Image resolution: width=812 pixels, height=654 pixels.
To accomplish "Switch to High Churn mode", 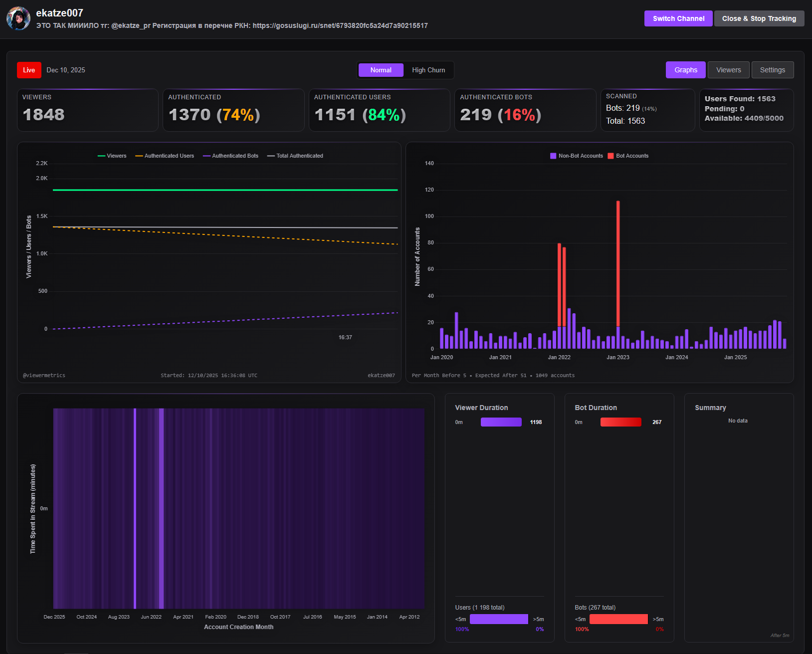I will coord(428,70).
